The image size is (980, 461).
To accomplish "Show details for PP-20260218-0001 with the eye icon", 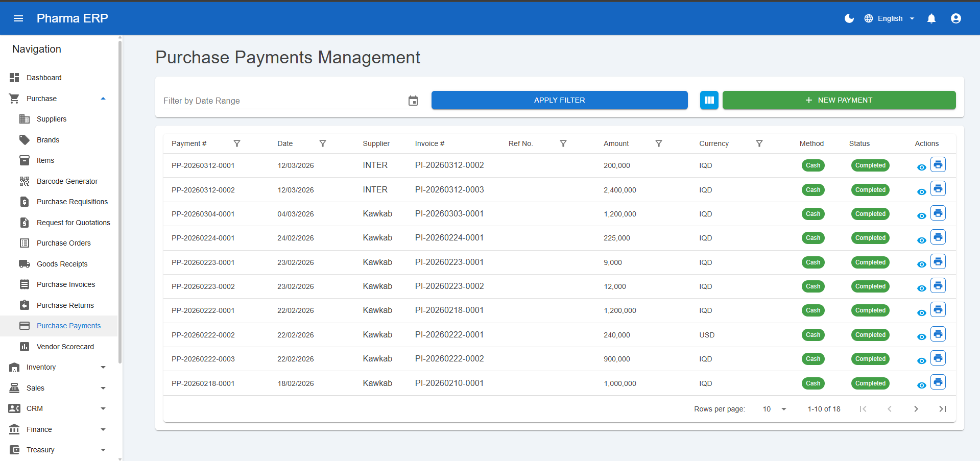I will click(x=921, y=385).
